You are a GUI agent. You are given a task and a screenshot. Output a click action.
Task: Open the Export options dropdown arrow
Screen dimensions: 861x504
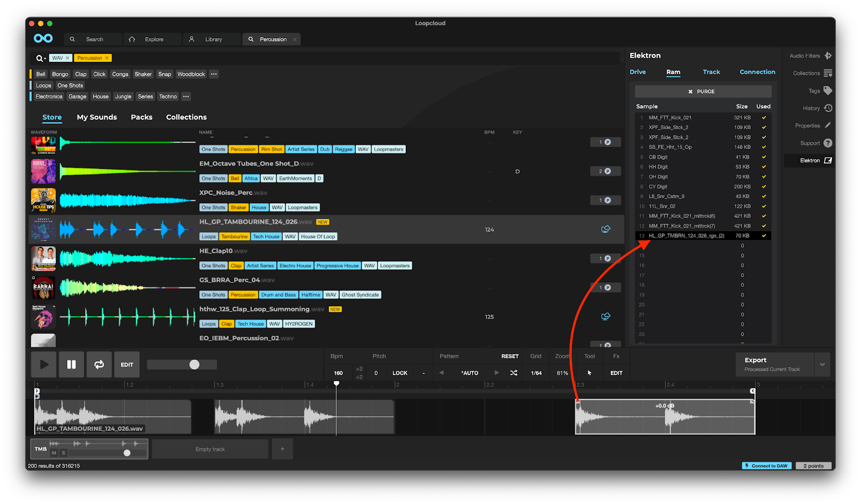822,364
